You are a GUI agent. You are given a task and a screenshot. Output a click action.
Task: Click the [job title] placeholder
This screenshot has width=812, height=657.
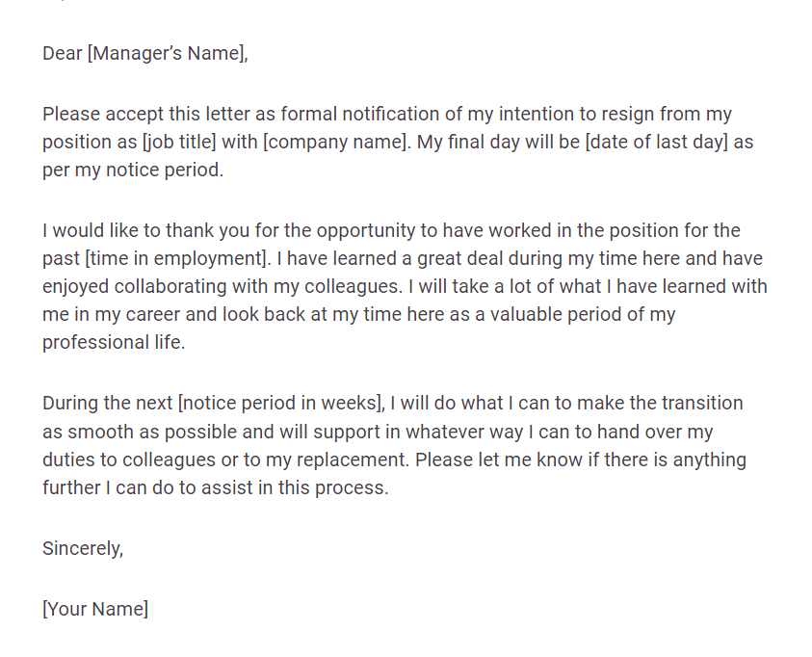pyautogui.click(x=179, y=143)
